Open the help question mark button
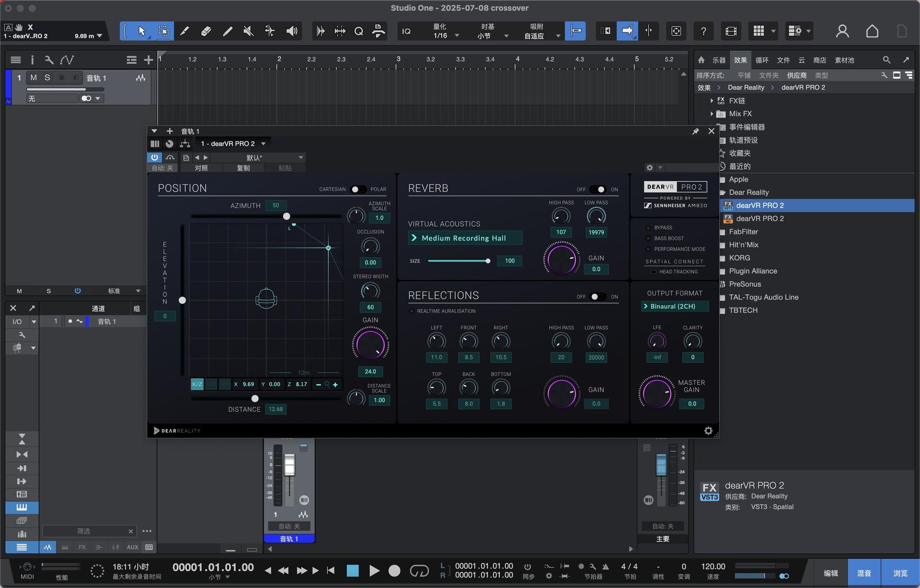This screenshot has width=920, height=588. coord(703,31)
